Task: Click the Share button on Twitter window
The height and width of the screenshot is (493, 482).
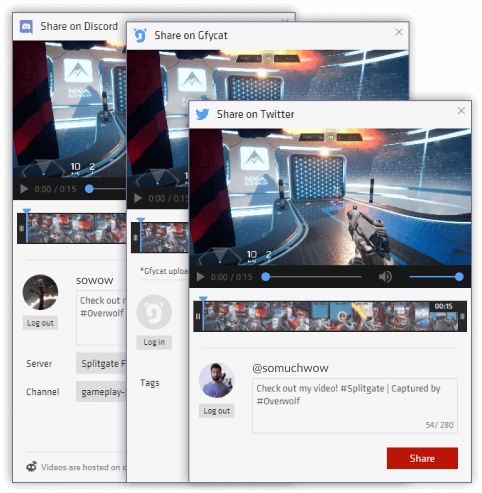Action: (422, 458)
